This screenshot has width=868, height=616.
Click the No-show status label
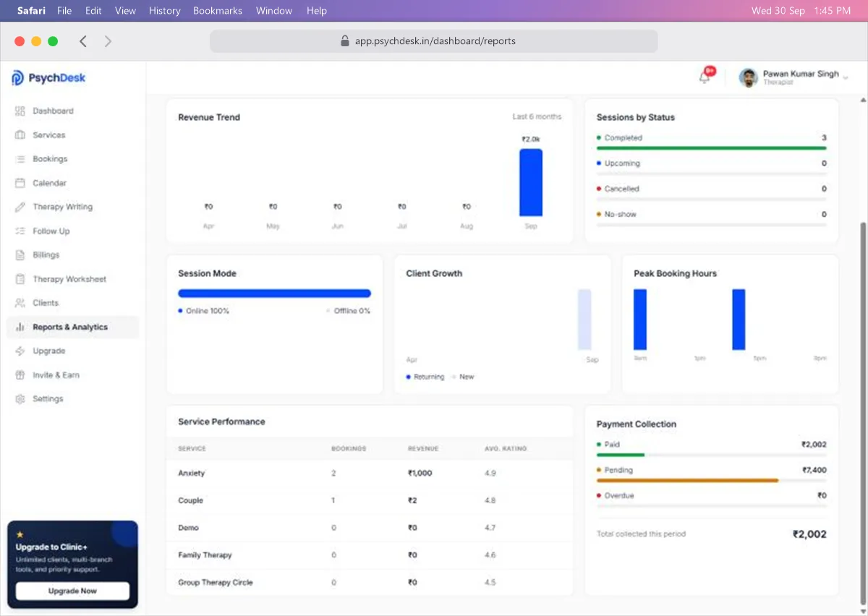click(x=621, y=214)
